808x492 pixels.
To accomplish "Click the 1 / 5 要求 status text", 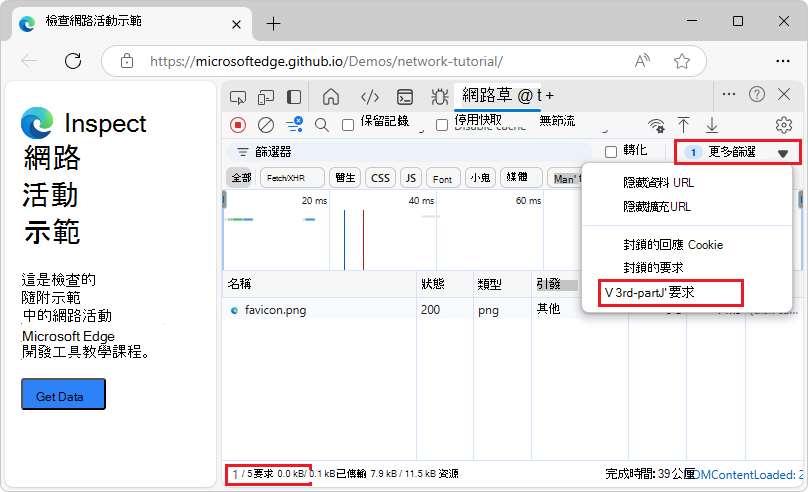I will [252, 474].
